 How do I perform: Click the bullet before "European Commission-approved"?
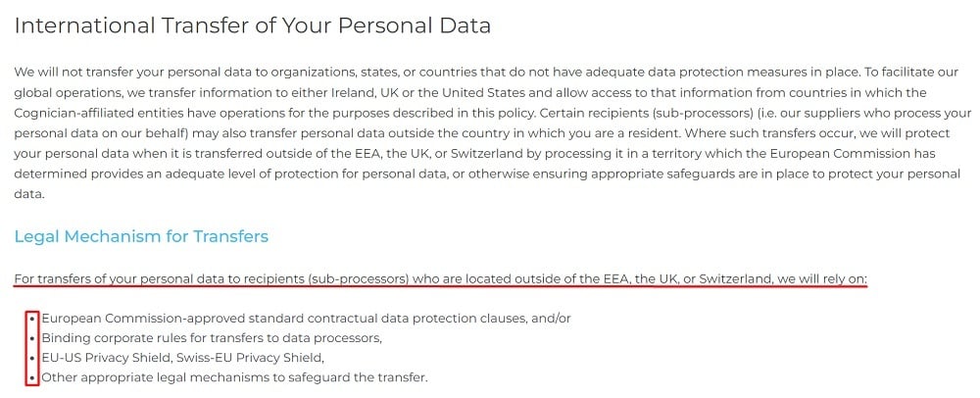point(32,319)
